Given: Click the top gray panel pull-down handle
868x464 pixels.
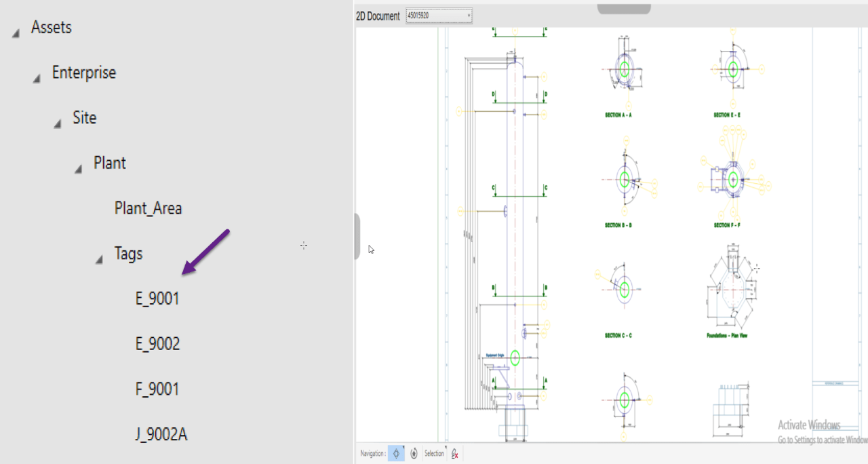Looking at the screenshot, I should (x=623, y=9).
